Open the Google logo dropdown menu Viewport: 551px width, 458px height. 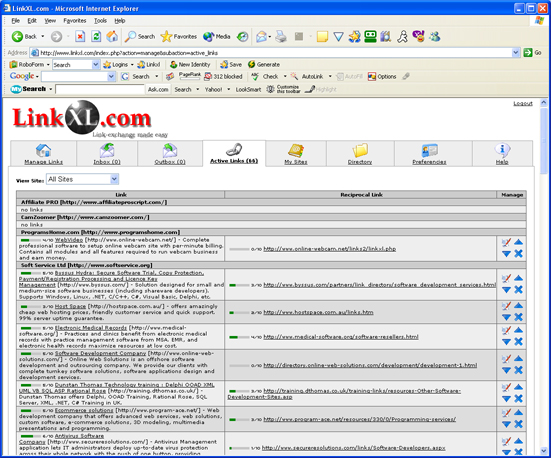tap(37, 76)
